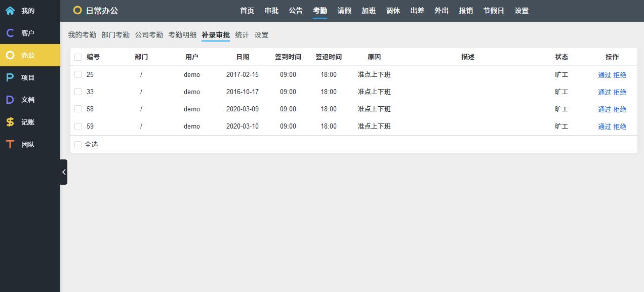This screenshot has height=292, width=644.
Task: Switch to 统计 sub-tab
Action: 242,35
